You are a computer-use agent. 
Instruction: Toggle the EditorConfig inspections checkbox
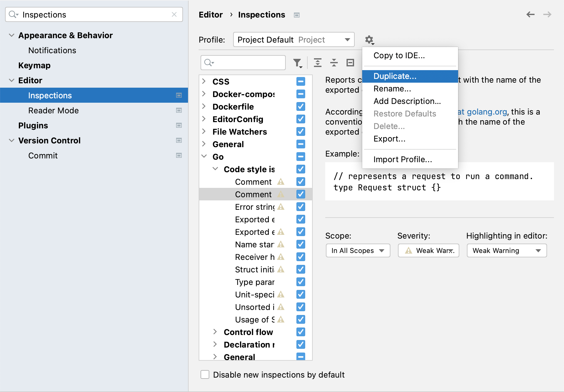(x=301, y=119)
